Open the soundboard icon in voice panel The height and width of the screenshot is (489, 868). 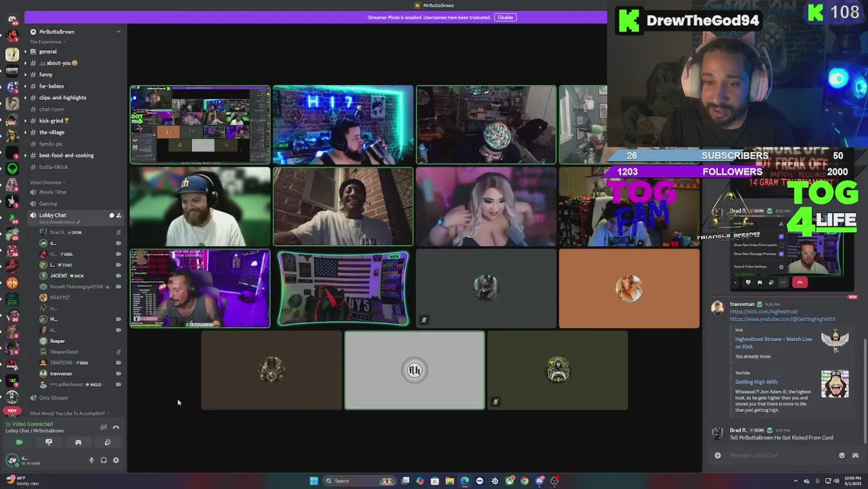coord(108,442)
